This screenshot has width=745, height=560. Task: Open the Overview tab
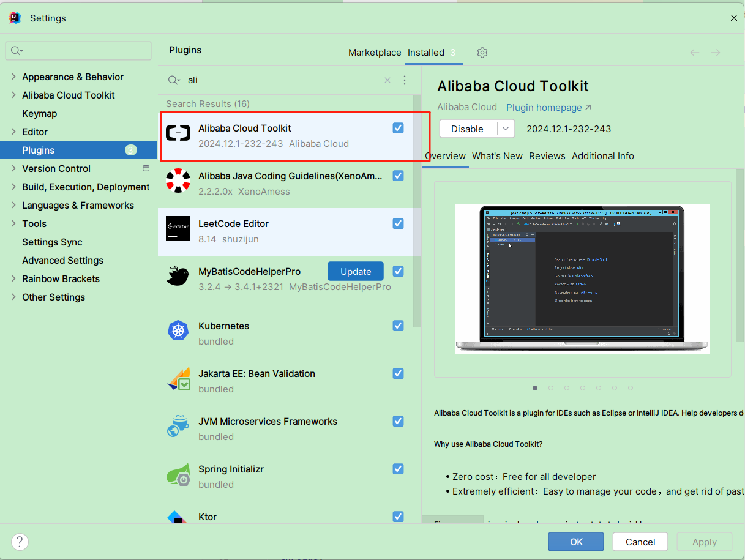[446, 156]
